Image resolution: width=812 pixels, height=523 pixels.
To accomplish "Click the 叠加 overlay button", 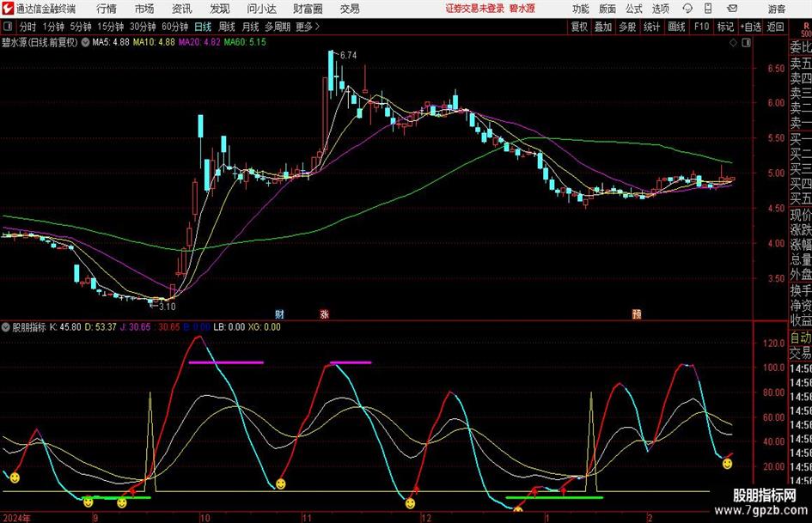I will [603, 27].
